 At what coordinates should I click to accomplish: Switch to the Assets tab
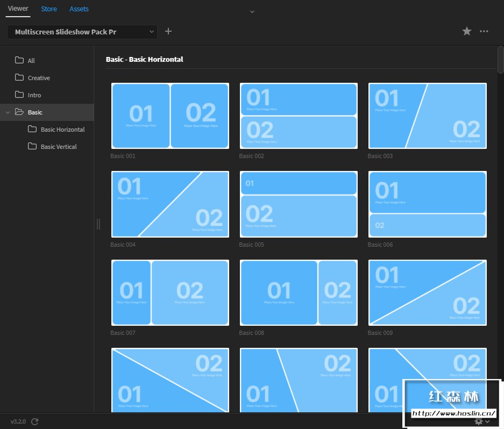coord(79,9)
